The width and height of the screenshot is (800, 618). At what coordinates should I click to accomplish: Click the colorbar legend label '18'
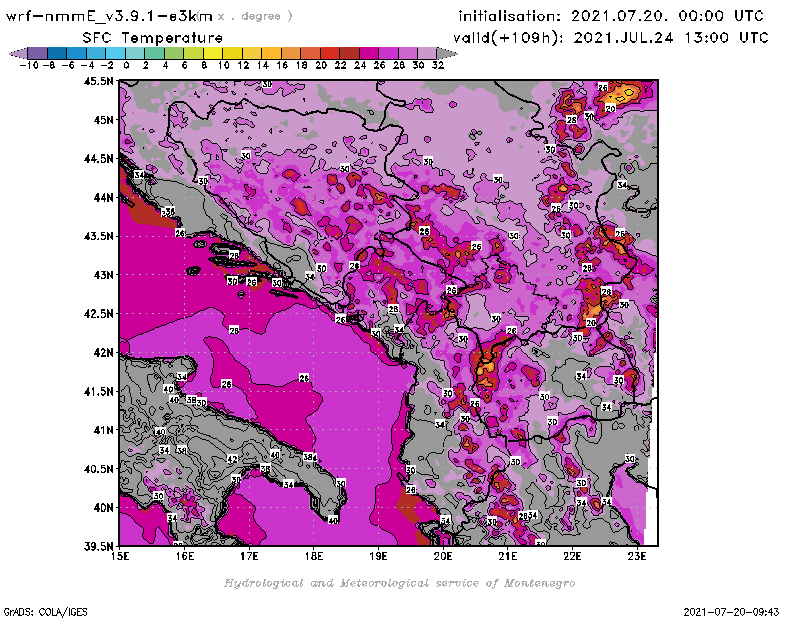pyautogui.click(x=302, y=65)
